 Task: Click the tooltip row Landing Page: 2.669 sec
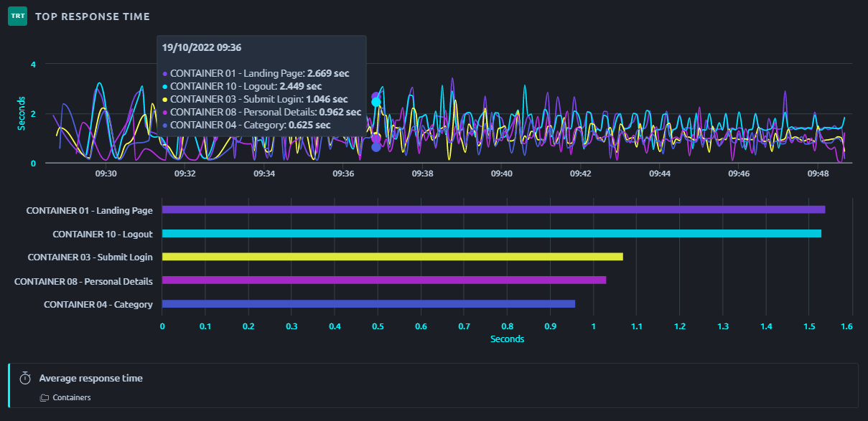[256, 73]
